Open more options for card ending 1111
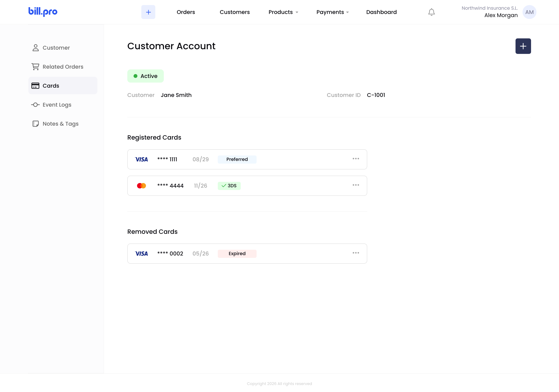 click(356, 159)
